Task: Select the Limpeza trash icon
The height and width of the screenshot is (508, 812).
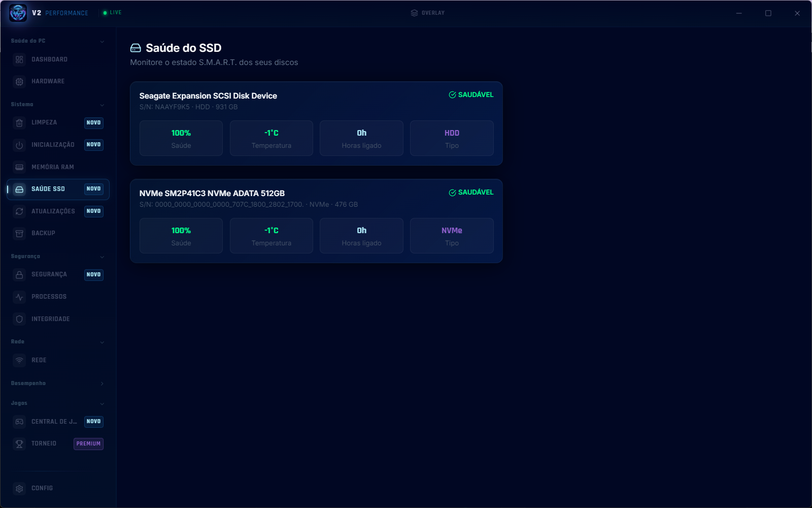Action: tap(19, 122)
